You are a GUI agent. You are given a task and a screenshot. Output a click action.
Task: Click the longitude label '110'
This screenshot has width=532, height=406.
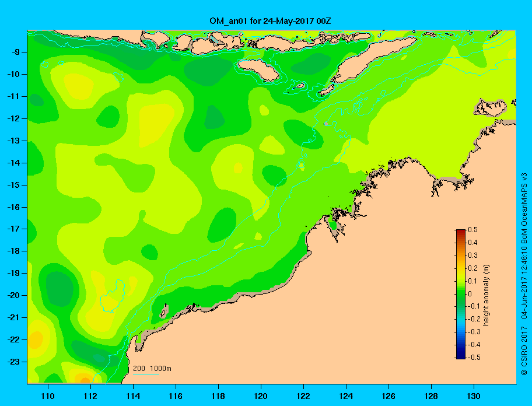(x=48, y=396)
